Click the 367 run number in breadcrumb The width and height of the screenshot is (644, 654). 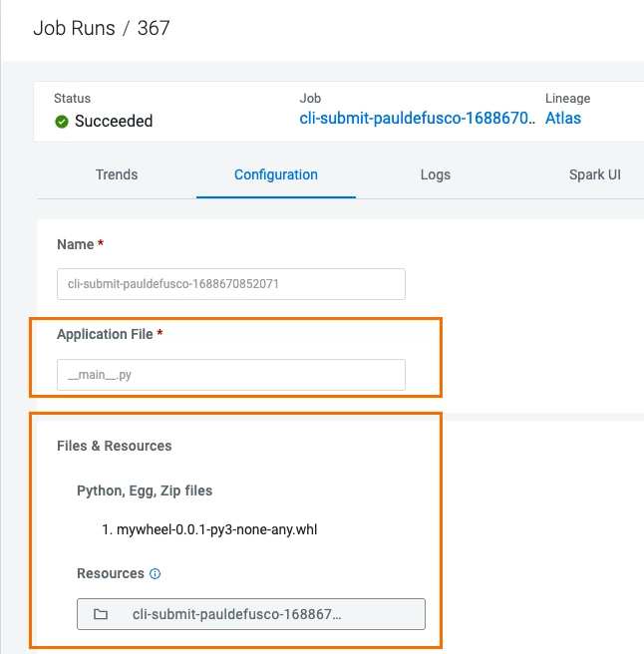click(x=154, y=28)
